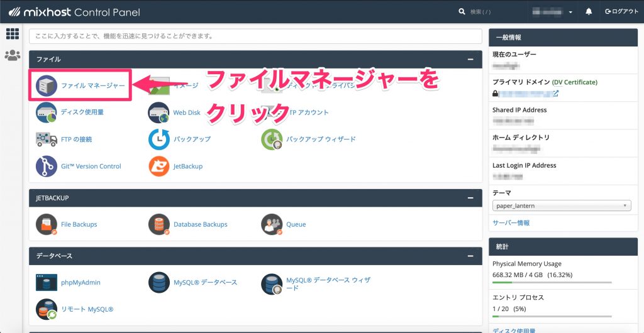This screenshot has width=644, height=333.
Task: Click the MySQL データベース link
Action: pos(205,283)
